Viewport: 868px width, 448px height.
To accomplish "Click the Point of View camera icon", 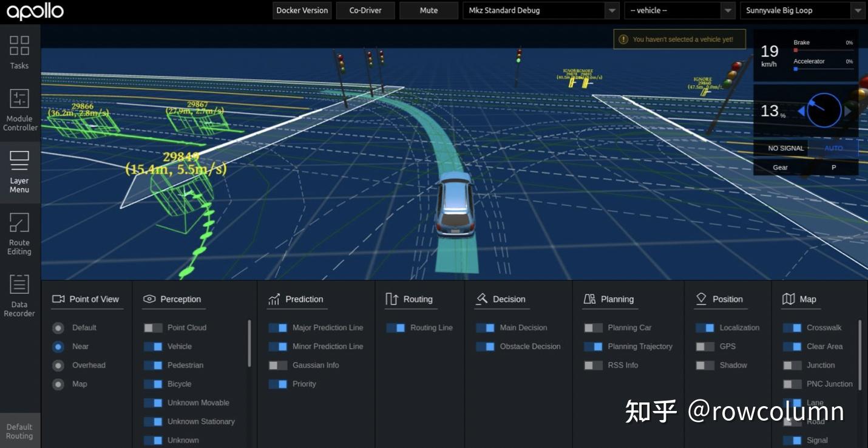I will (58, 299).
